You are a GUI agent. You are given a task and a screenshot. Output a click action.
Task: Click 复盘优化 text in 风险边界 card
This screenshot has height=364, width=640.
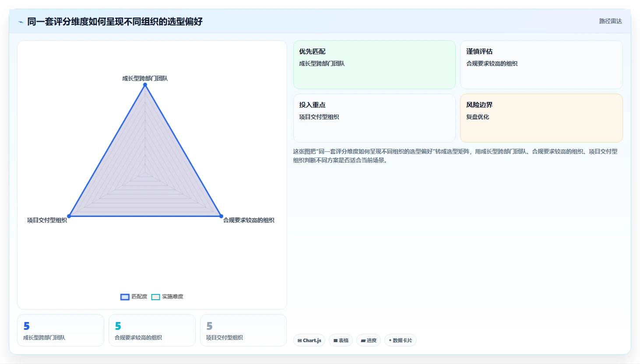point(478,117)
